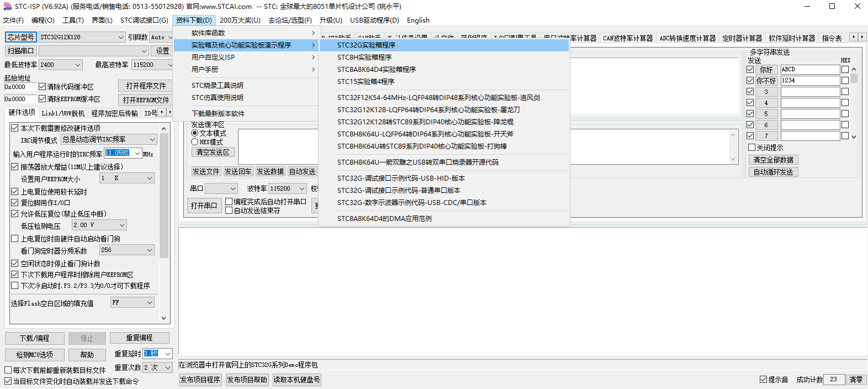Click the ABCD multi-string input field

pos(810,70)
